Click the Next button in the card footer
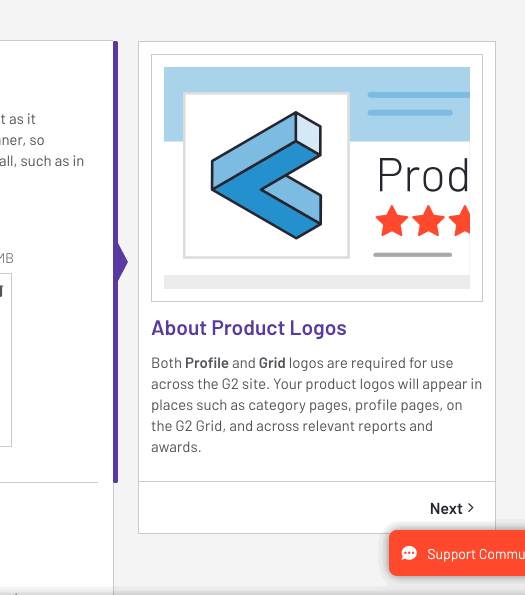The width and height of the screenshot is (525, 595). [452, 508]
